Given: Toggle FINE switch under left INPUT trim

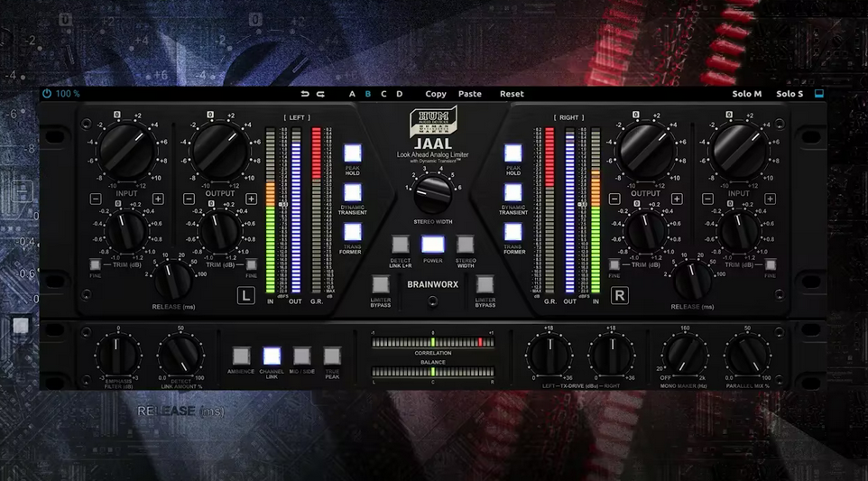Looking at the screenshot, I should [x=96, y=264].
